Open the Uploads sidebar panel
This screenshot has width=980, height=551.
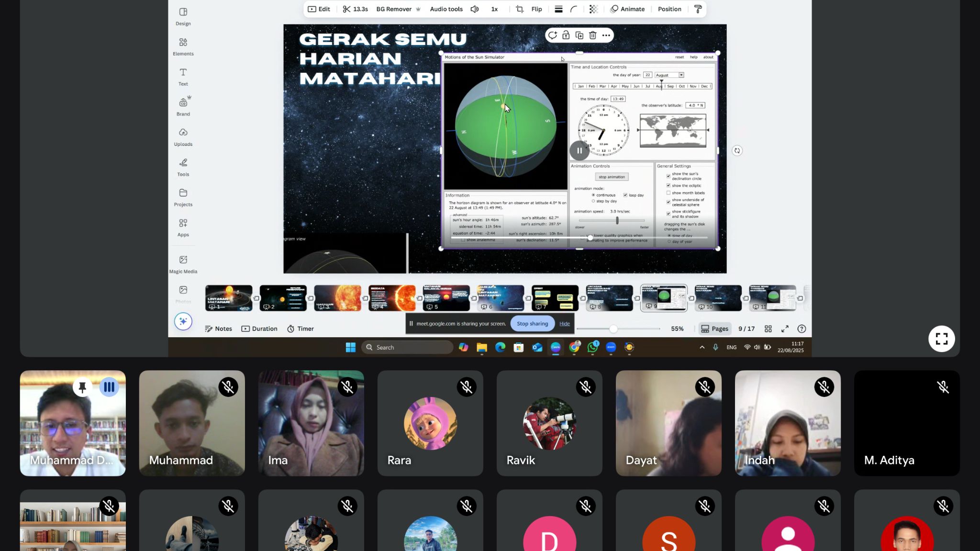(183, 137)
